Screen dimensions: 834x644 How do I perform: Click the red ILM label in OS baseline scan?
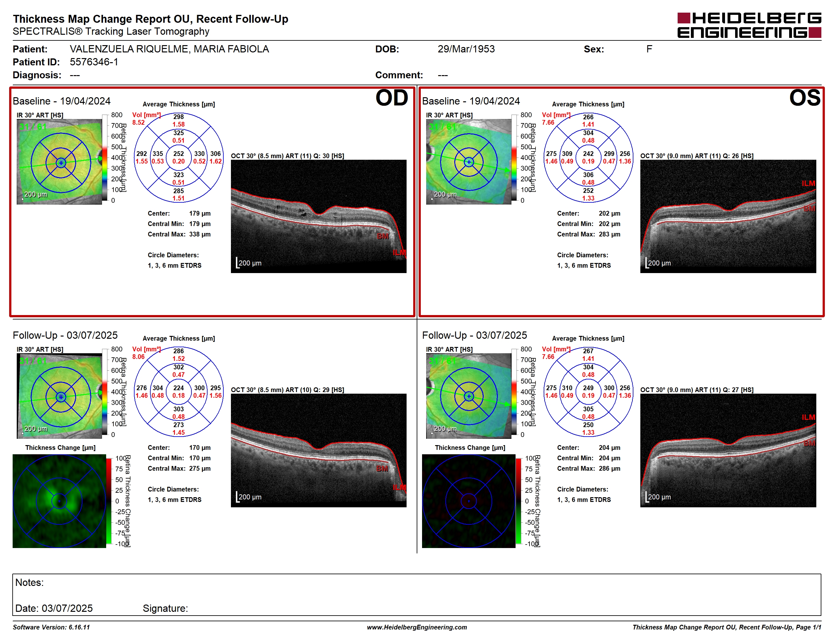(x=808, y=183)
